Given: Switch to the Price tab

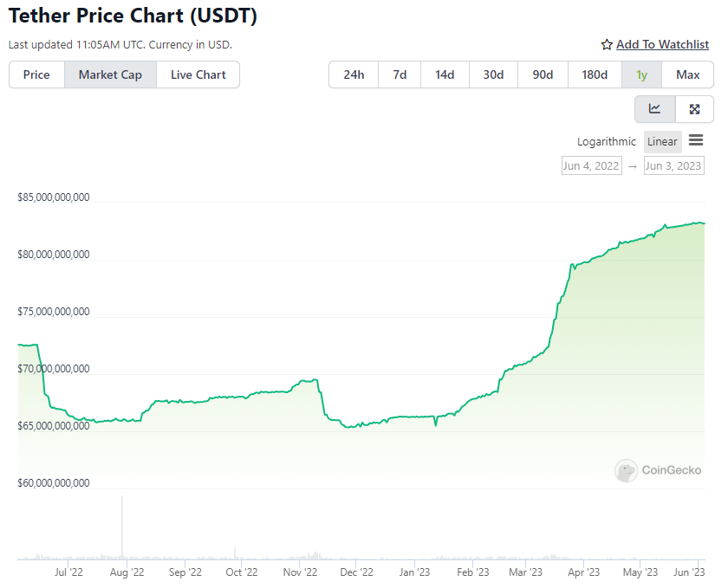Looking at the screenshot, I should click(x=36, y=74).
